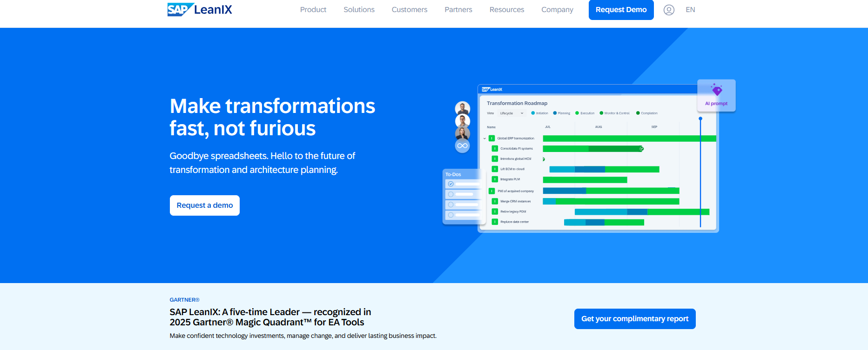Click the Request Demo header button
The width and height of the screenshot is (868, 350).
point(621,10)
